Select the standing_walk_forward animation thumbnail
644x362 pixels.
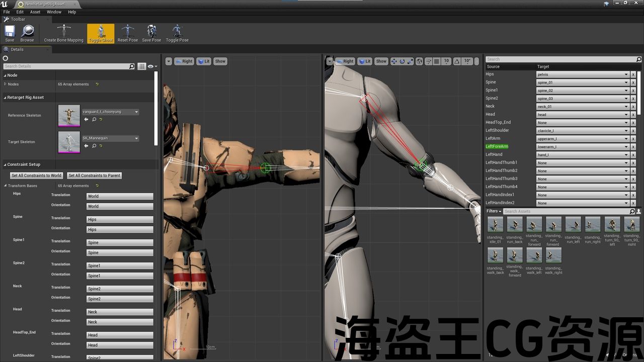pos(515,255)
